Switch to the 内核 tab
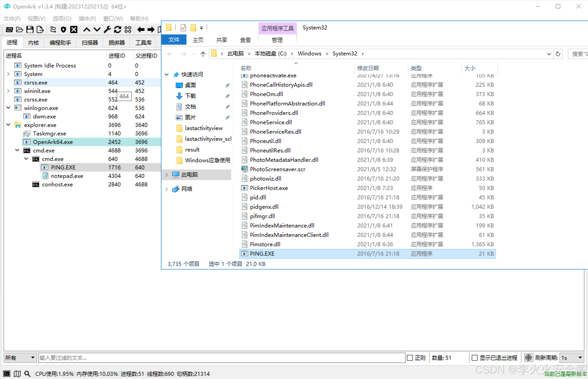Viewport: 588px width, 379px height. click(34, 43)
